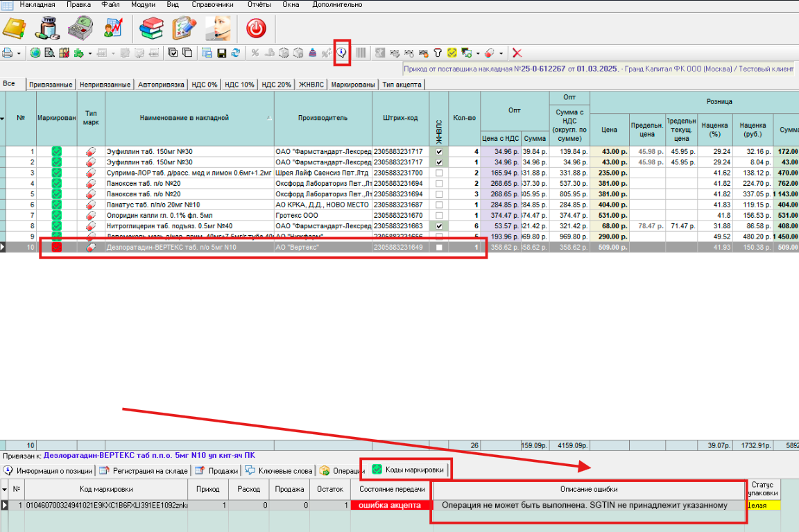Toggle ЖНВЛС checkbox for Дезлоратадин-ВЕРТЕКС row
Screen dimensions: 799x532
pos(438,248)
